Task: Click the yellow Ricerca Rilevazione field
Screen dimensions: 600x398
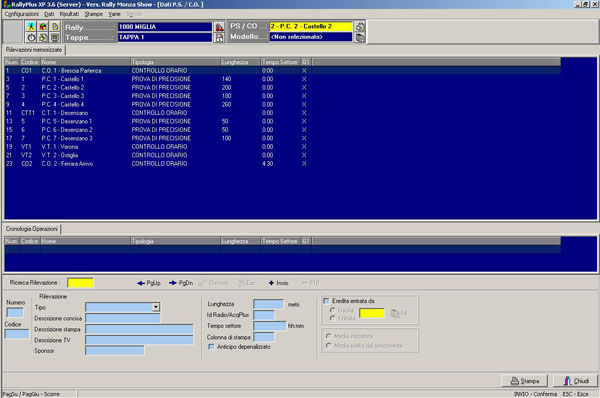Action: [80, 283]
